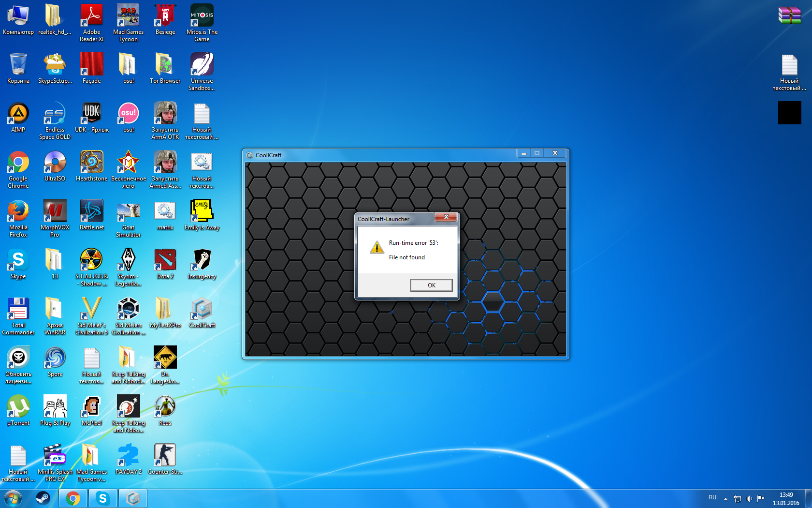Image resolution: width=812 pixels, height=508 pixels.
Task: Click the Besiege game shortcut
Action: (x=165, y=19)
